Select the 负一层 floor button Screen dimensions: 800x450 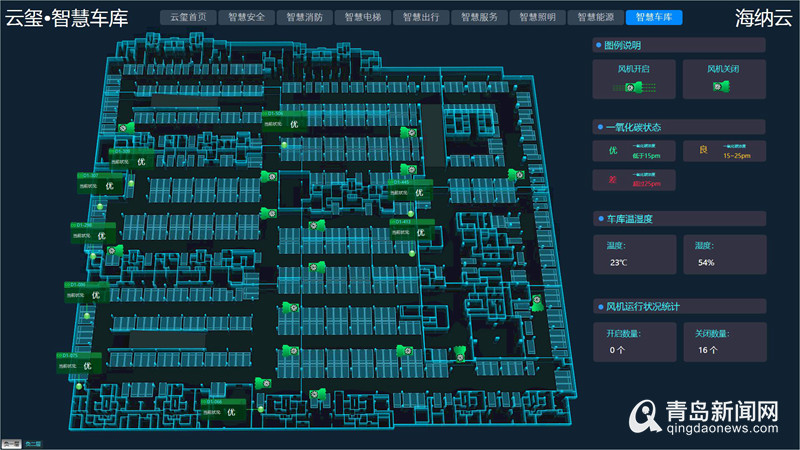(11, 443)
